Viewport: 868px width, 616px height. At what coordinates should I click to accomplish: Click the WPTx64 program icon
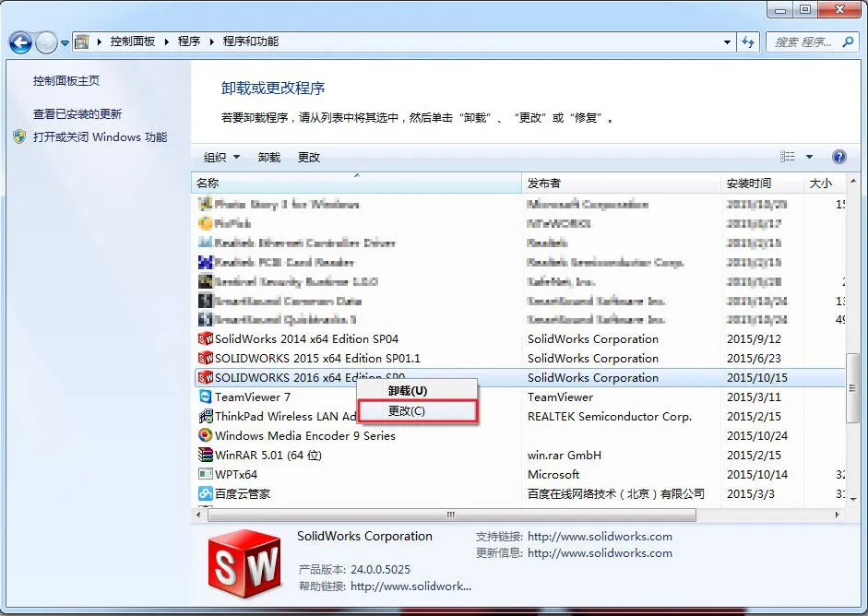(206, 474)
